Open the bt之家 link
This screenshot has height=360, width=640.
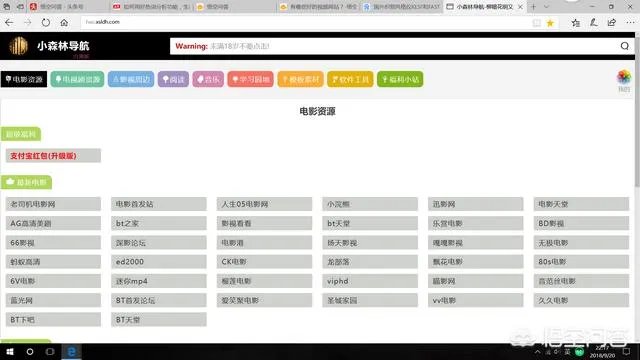159,223
